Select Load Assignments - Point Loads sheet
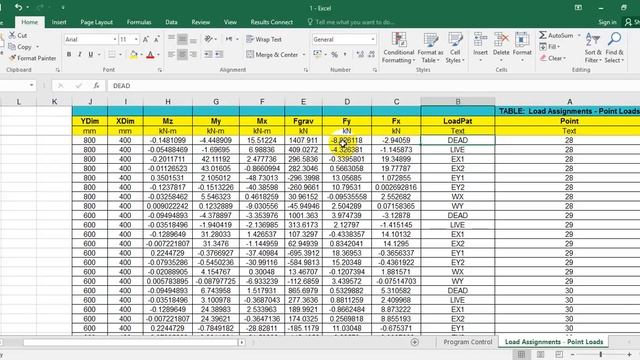The height and width of the screenshot is (360, 640). click(553, 342)
